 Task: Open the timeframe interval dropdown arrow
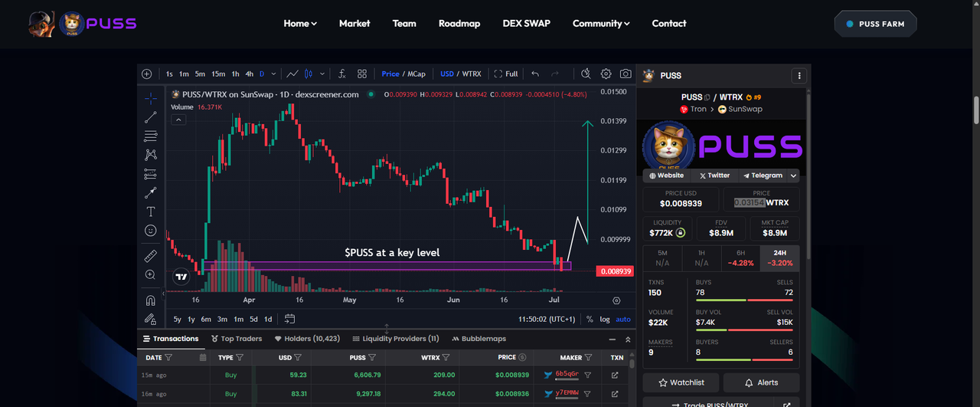click(273, 74)
